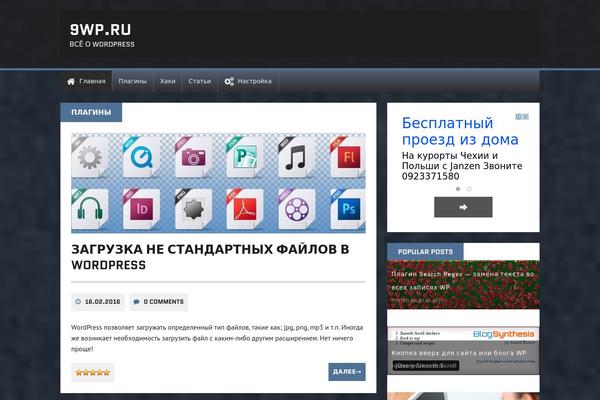Click the Adobe PDF file icon

(245, 209)
